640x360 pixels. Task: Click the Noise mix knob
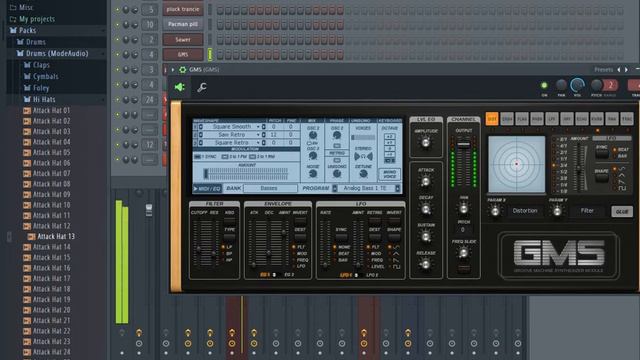313,174
